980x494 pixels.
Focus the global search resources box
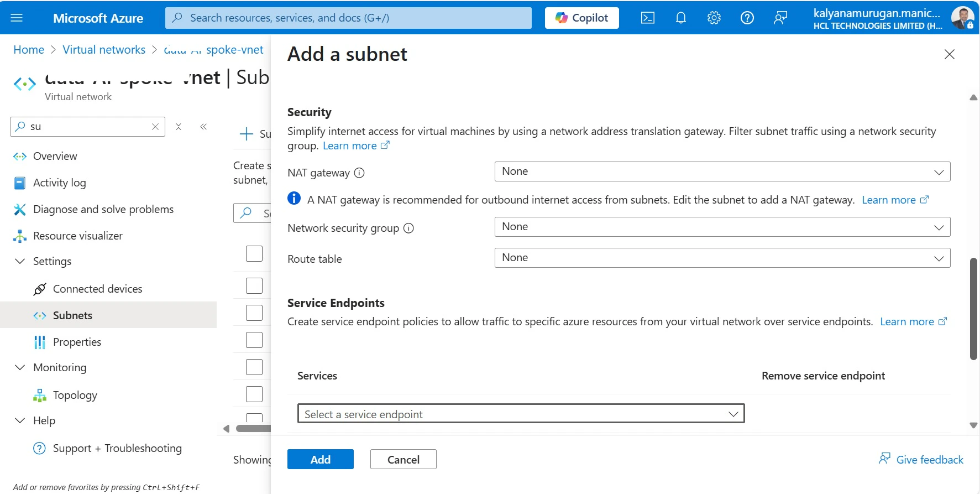348,18
